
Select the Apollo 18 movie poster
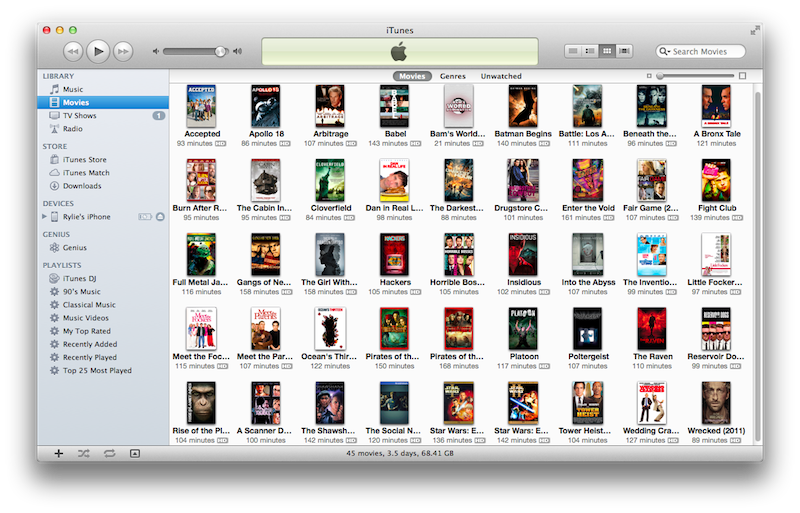[x=265, y=106]
